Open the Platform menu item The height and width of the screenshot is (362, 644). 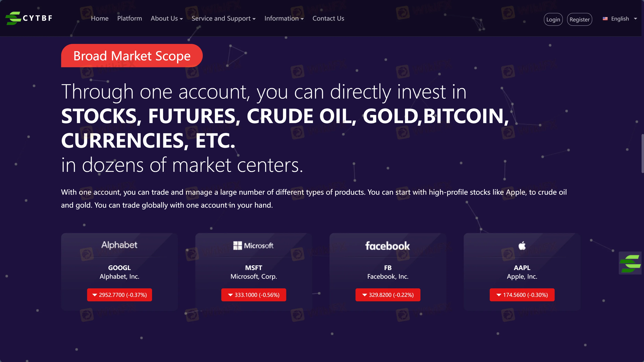point(130,18)
